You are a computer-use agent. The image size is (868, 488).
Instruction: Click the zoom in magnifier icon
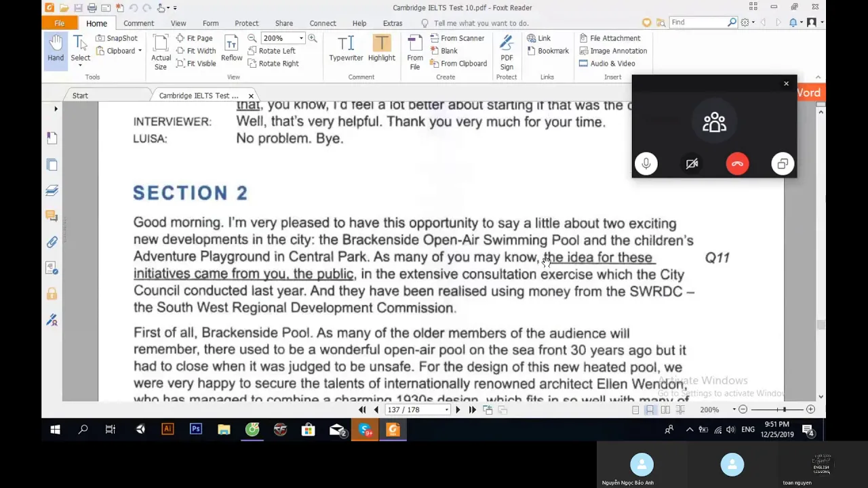click(x=313, y=38)
